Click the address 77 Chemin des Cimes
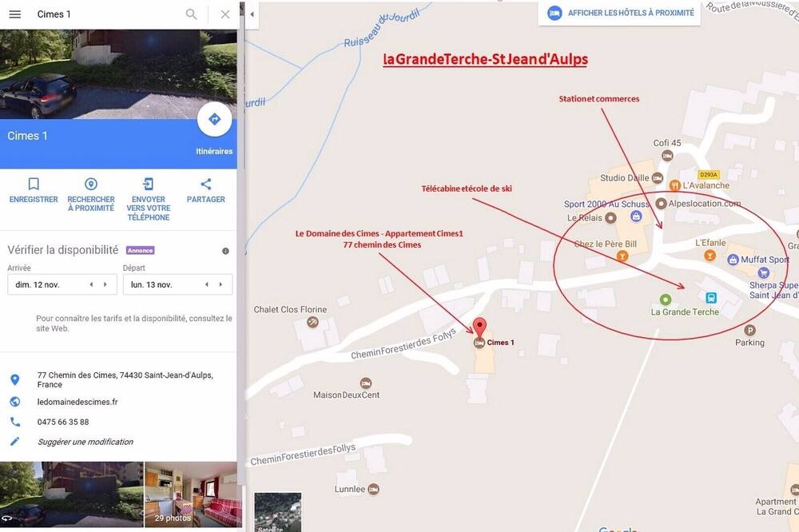799x532 pixels. point(125,379)
